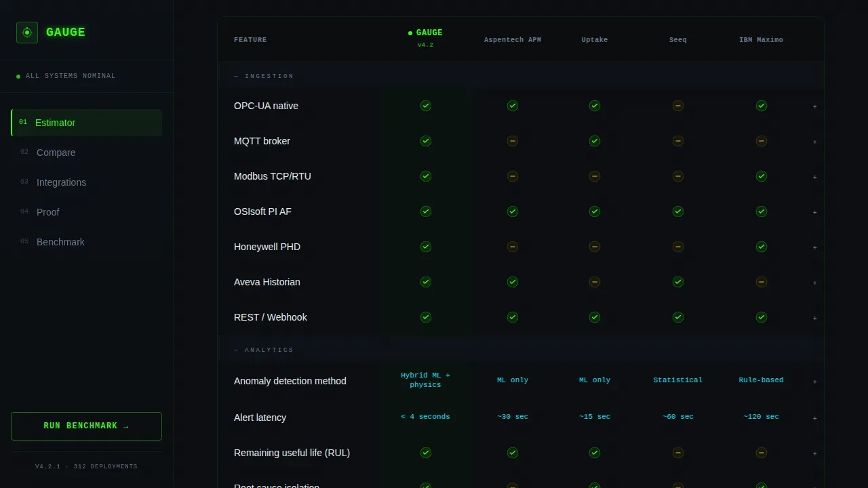This screenshot has height=488, width=868.
Task: Click IBM Maximo check for OPC-UA native
Action: coord(762,106)
